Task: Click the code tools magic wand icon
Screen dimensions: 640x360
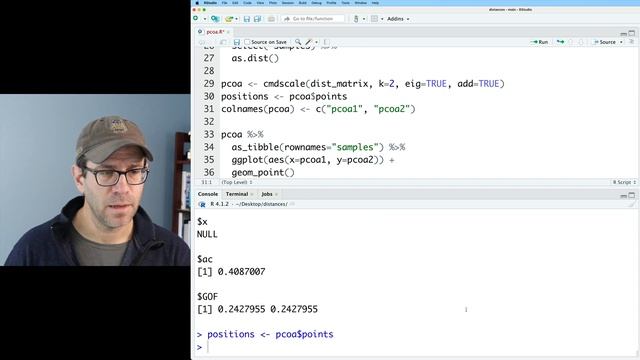Action: (309, 42)
